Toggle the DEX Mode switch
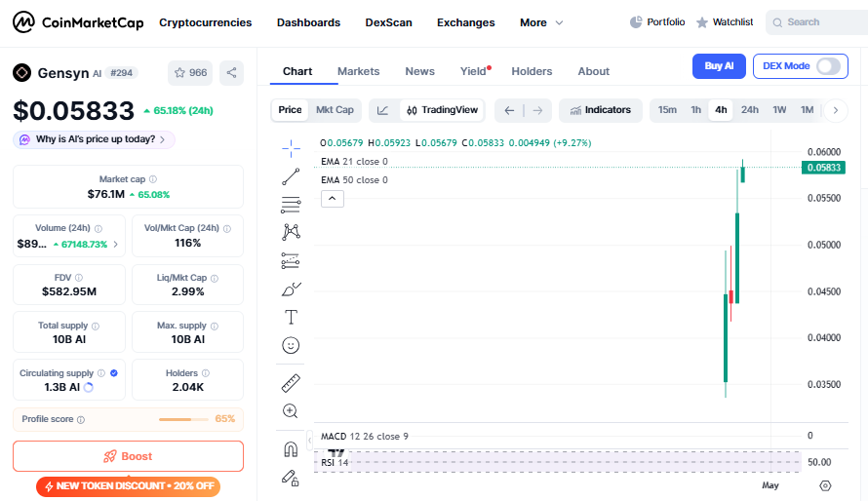Screen dimensions: 868x501 (828, 66)
